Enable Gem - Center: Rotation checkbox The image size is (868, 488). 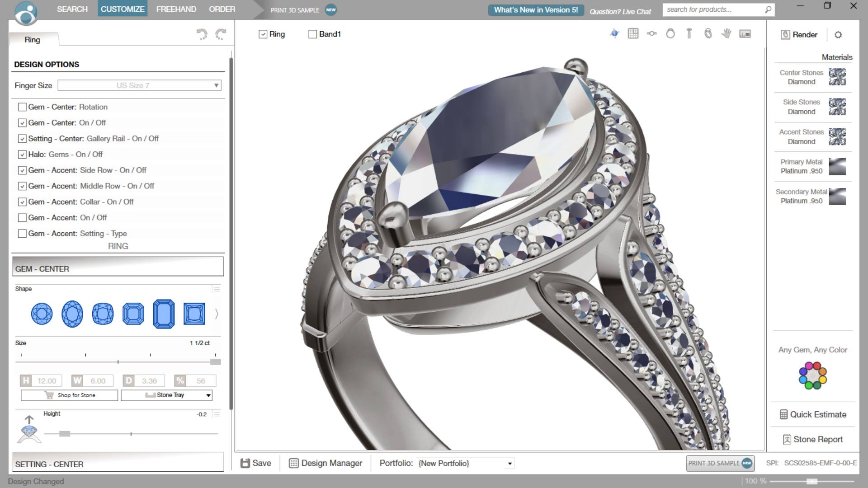[x=22, y=107]
